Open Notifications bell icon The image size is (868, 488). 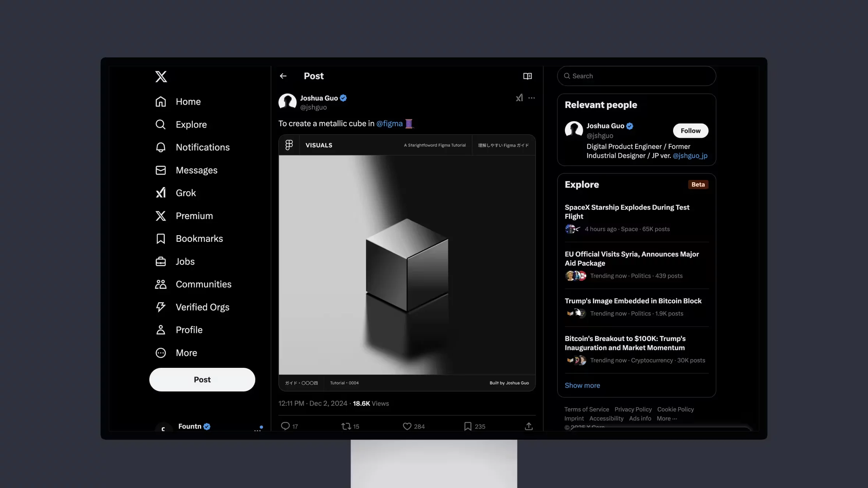click(160, 147)
